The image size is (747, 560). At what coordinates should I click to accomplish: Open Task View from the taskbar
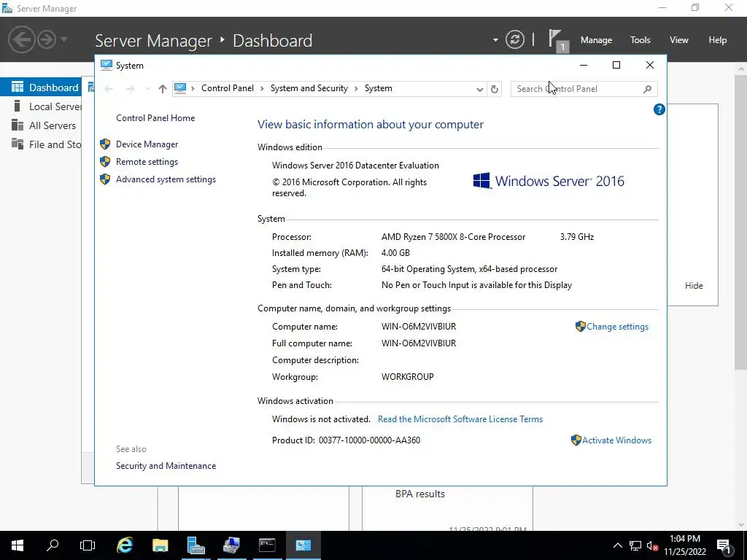[88, 545]
